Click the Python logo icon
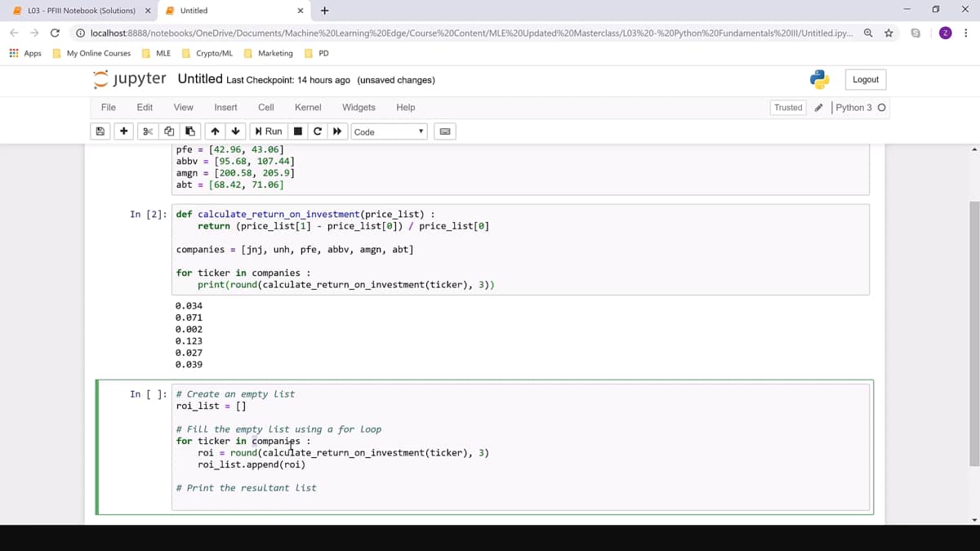The width and height of the screenshot is (980, 551). [x=819, y=79]
